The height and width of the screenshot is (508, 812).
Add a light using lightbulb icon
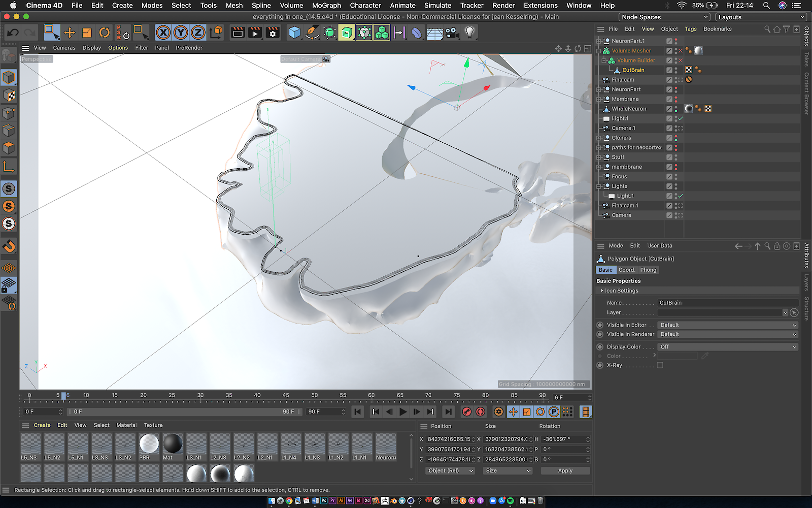click(470, 33)
